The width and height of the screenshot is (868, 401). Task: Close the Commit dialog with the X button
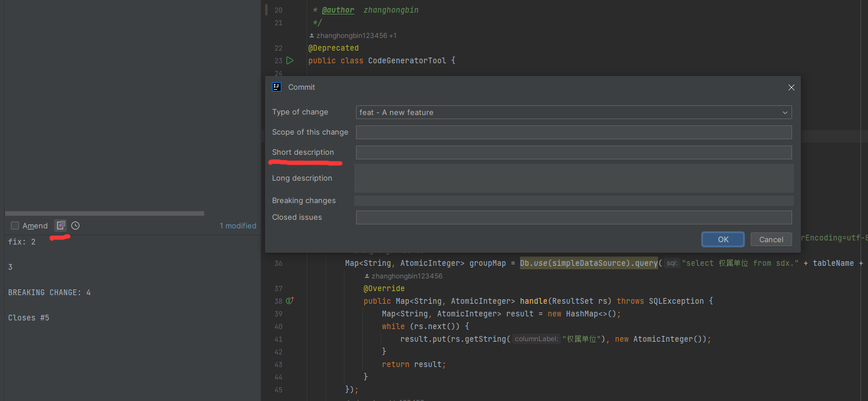click(x=791, y=87)
